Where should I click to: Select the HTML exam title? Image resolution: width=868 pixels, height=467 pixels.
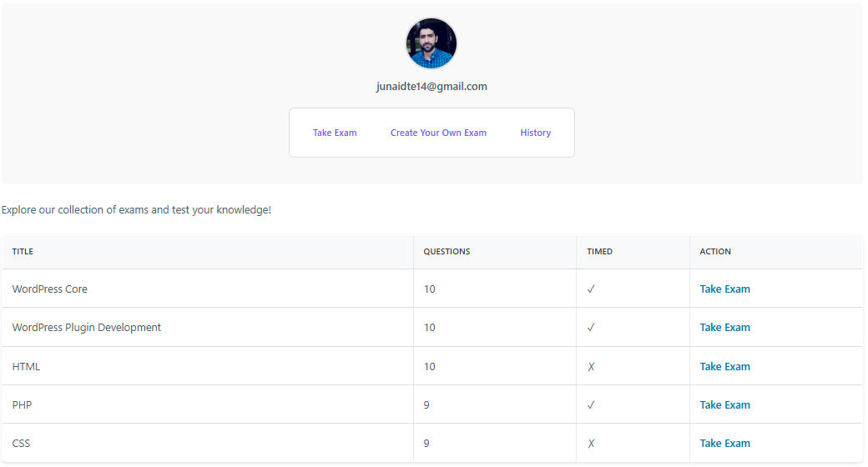coord(26,367)
